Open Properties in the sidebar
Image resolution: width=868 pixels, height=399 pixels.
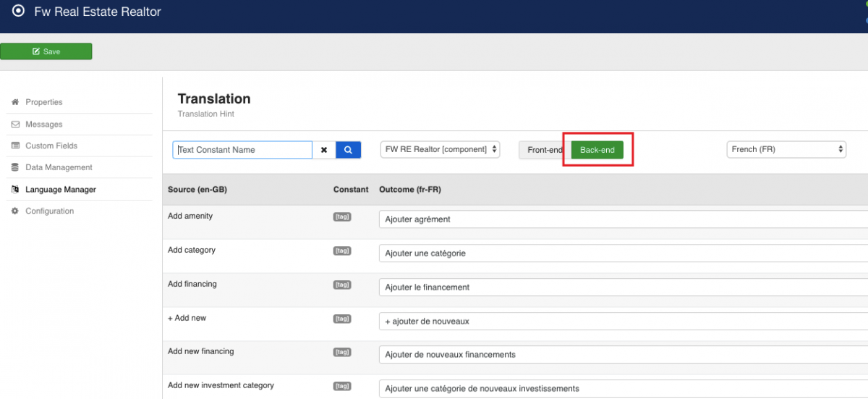tap(44, 102)
